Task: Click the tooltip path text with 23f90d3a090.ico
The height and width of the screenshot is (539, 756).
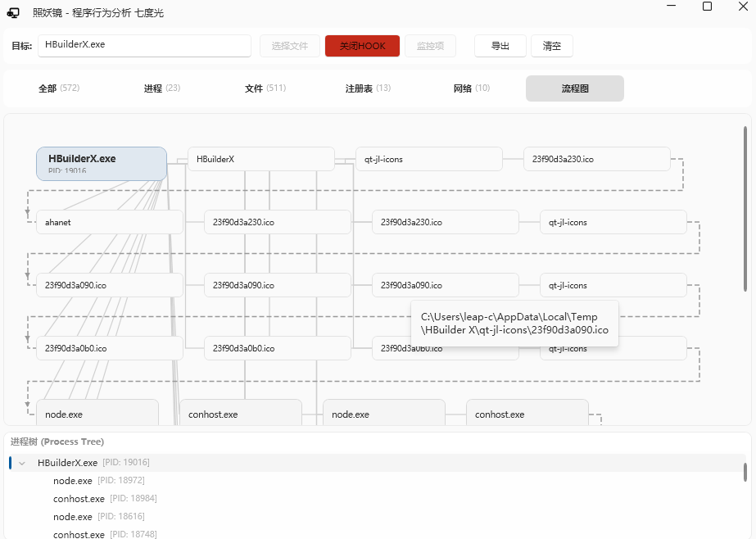Action: pos(514,324)
